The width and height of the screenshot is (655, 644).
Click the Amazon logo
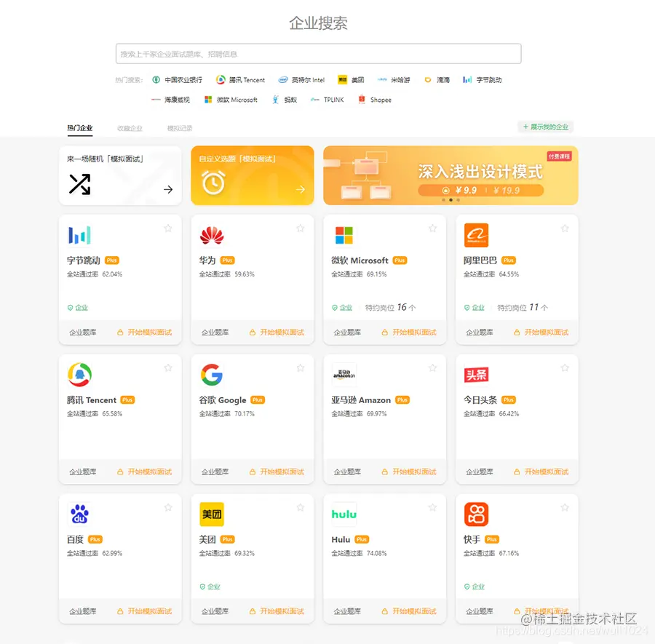pyautogui.click(x=344, y=375)
